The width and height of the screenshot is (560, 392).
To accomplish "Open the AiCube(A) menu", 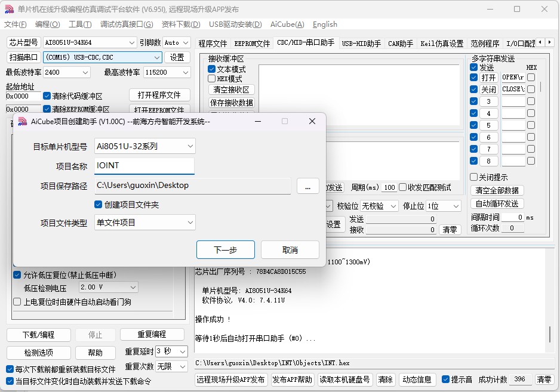I will [x=287, y=24].
